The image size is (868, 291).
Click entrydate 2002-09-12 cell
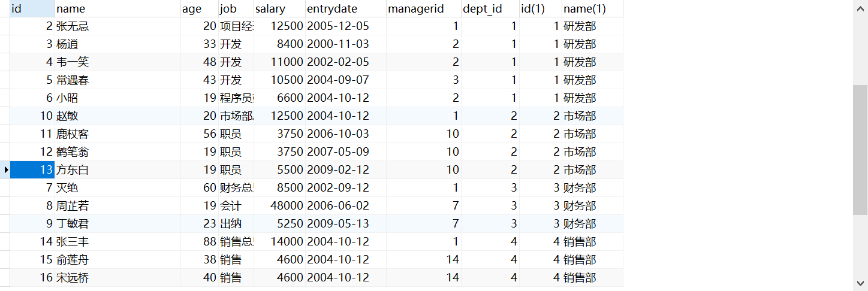[345, 188]
